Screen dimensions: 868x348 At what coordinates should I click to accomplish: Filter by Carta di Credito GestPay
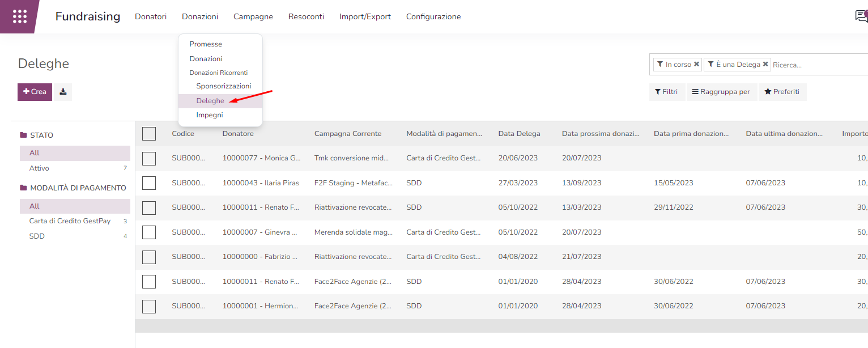click(70, 221)
